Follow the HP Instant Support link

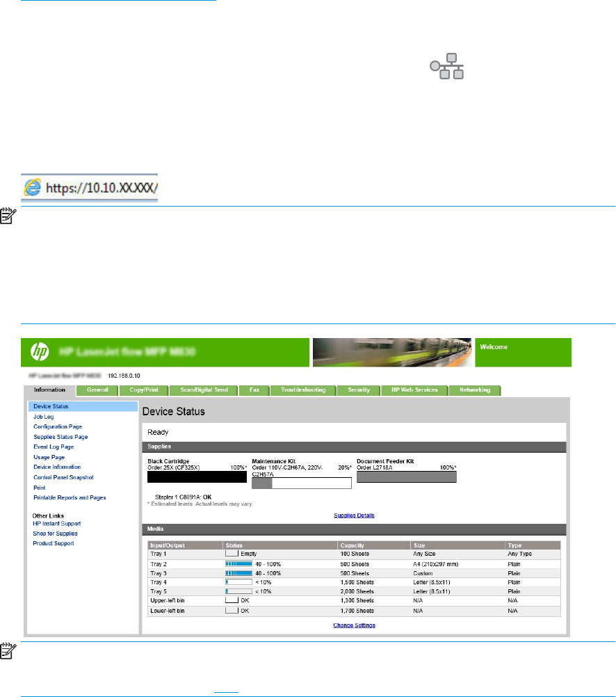click(57, 524)
